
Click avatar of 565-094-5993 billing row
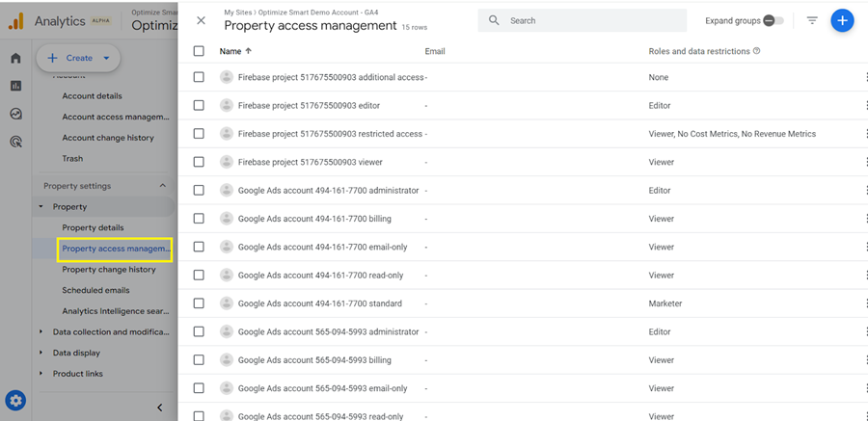point(226,360)
